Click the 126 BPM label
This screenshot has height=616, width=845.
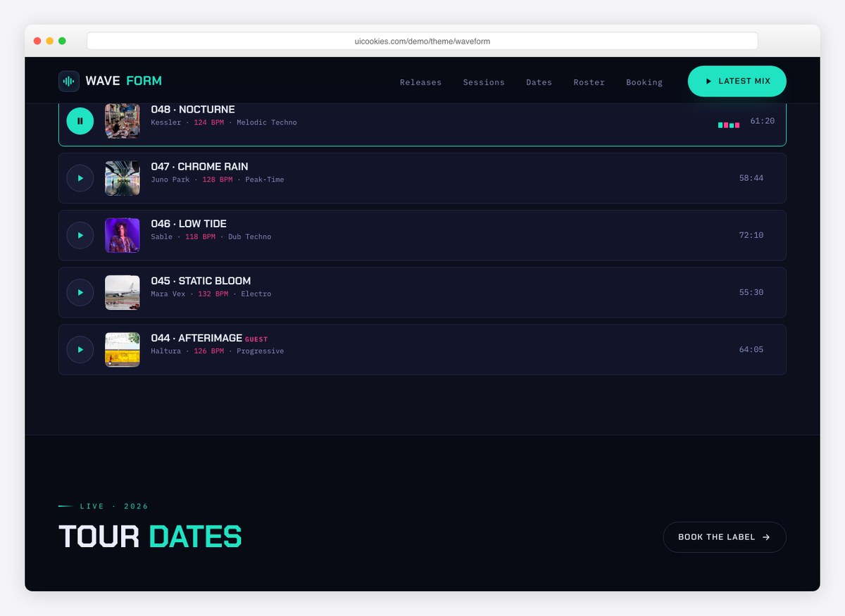pos(209,351)
